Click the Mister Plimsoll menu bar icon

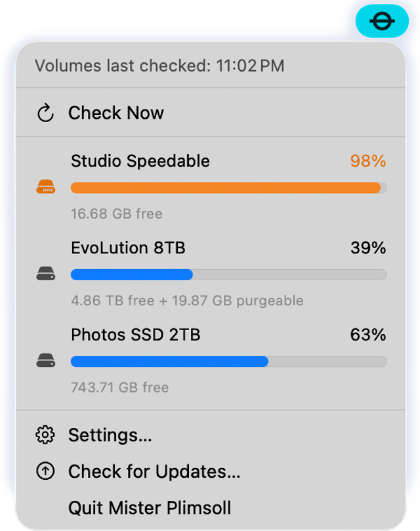382,21
